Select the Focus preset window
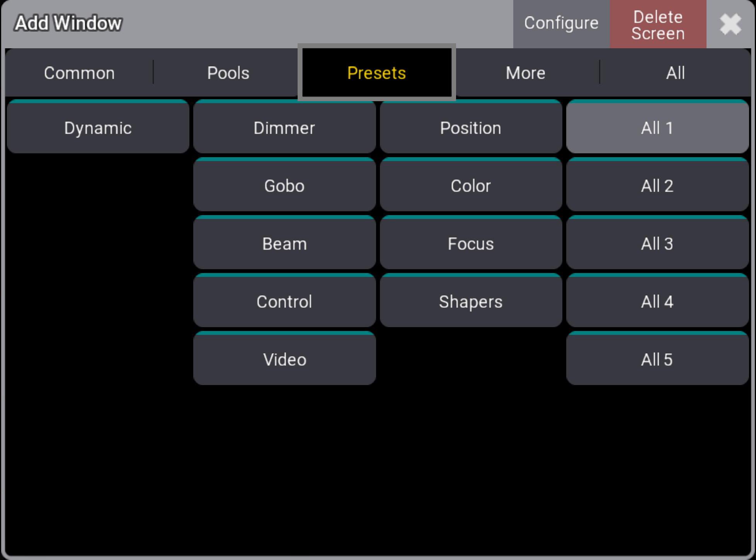Image resolution: width=756 pixels, height=560 pixels. coord(471,244)
